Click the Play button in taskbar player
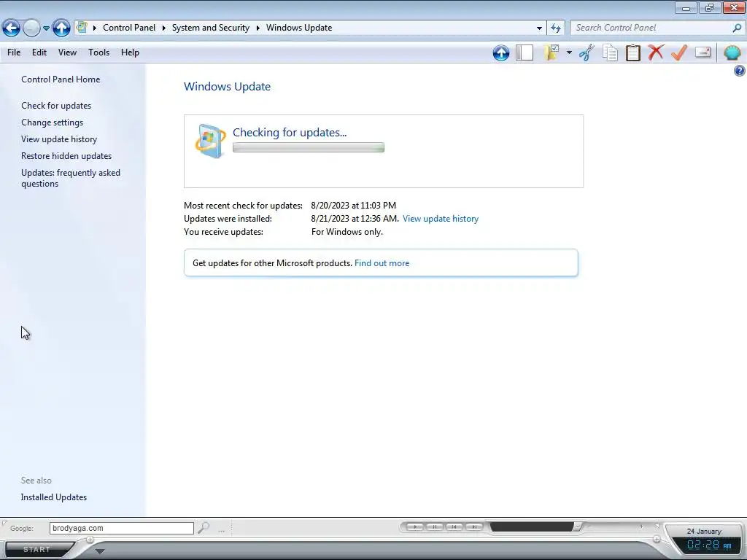Screen dimensions: 747x560 pyautogui.click(x=415, y=526)
